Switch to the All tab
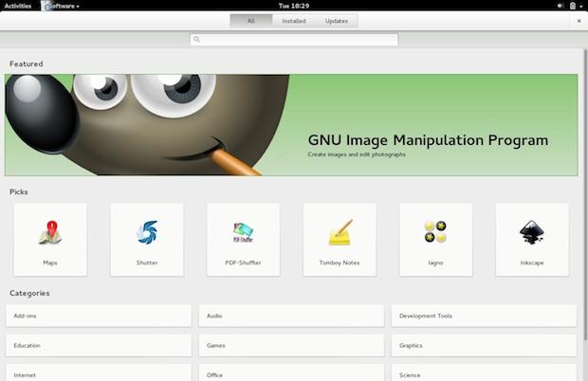The height and width of the screenshot is (381, 588). [251, 21]
